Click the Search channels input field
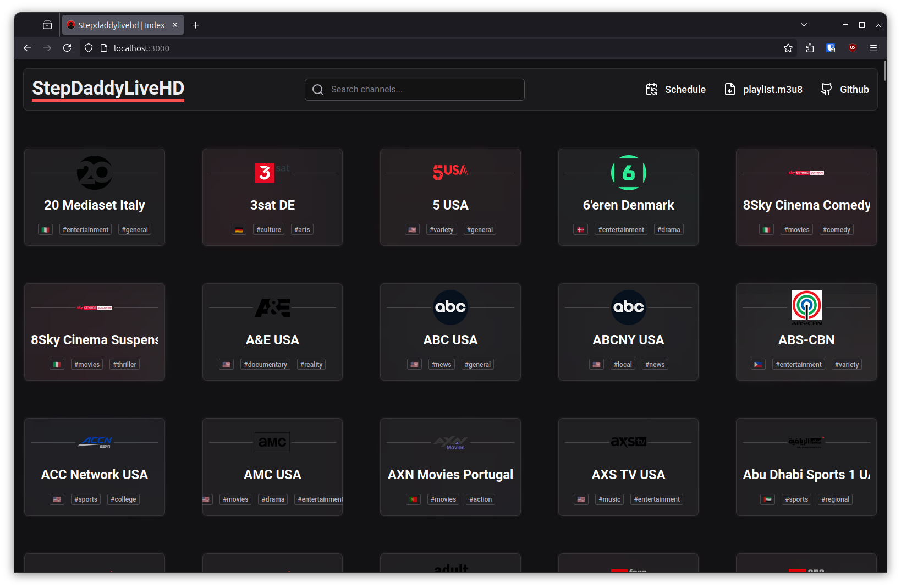Viewport: 901px width, 588px height. (415, 89)
